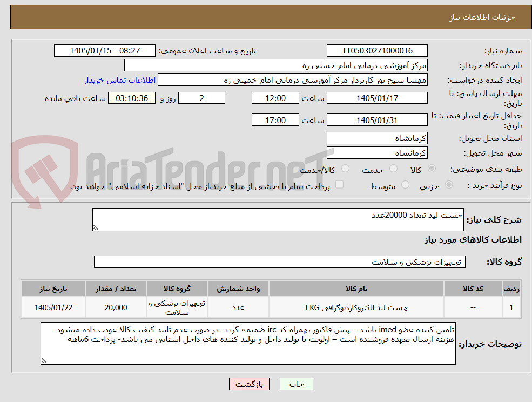Click the جزئیات اطلاعات نیاز page header
Viewport: 532px width, 402px height.
coord(482,17)
